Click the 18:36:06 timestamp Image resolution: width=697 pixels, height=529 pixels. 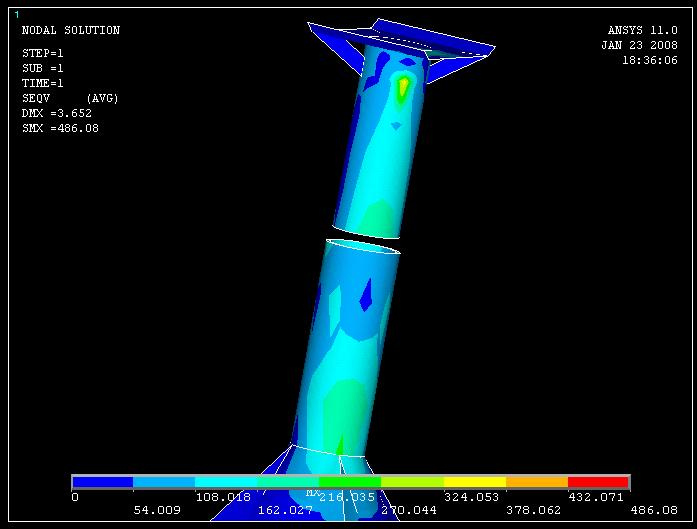(650, 60)
